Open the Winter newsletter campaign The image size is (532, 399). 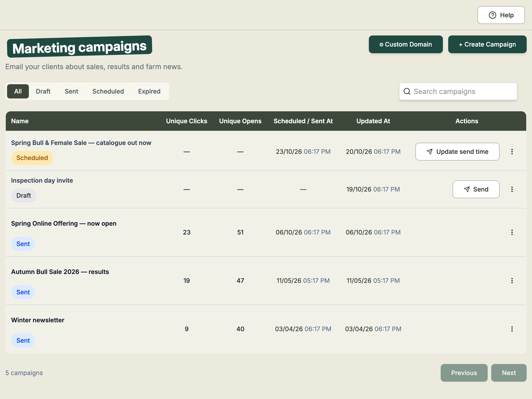(x=37, y=320)
